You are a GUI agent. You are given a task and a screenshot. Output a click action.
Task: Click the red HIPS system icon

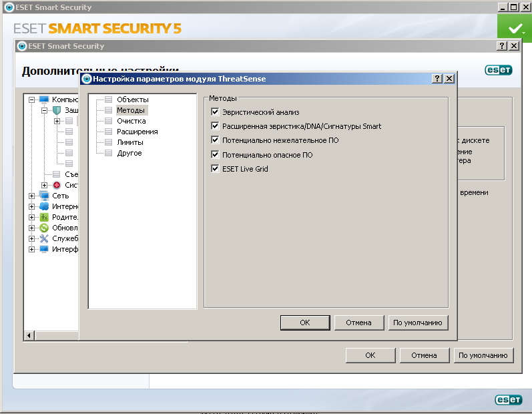[57, 185]
